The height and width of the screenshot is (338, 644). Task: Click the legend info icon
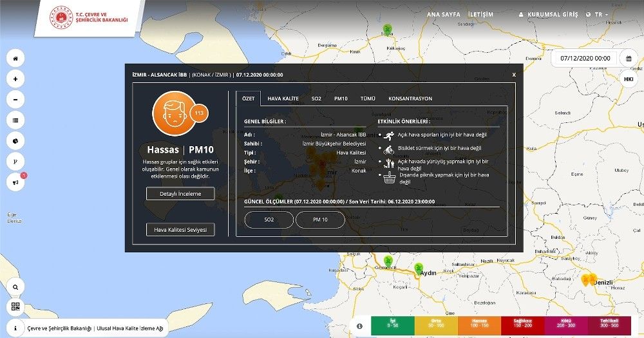[359, 326]
